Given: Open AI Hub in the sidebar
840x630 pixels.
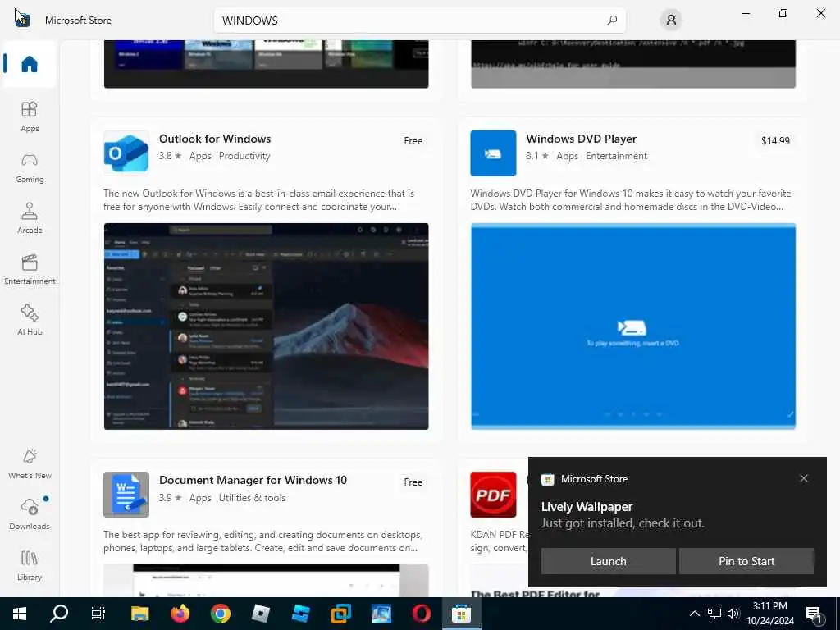Looking at the screenshot, I should tap(30, 320).
